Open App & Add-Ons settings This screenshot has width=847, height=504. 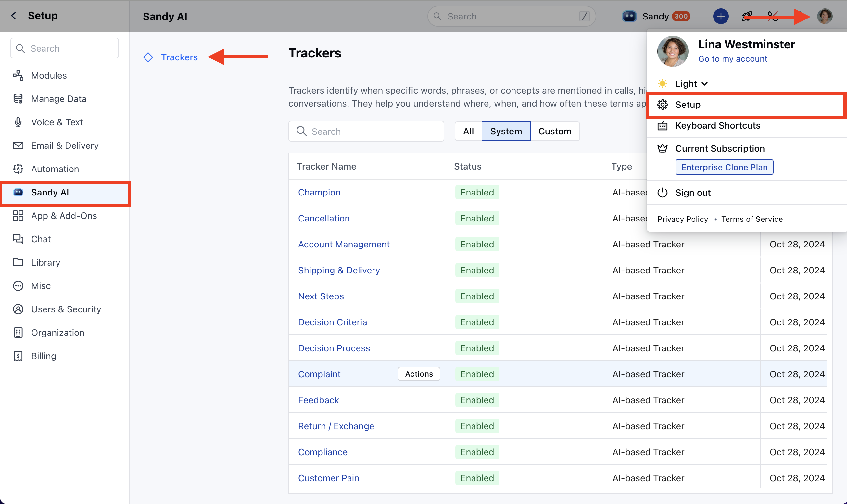point(65,216)
